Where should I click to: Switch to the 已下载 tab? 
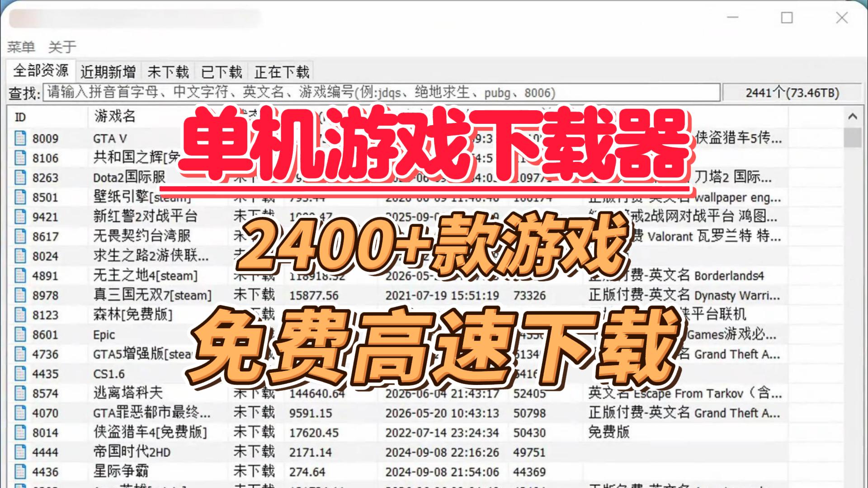point(222,72)
